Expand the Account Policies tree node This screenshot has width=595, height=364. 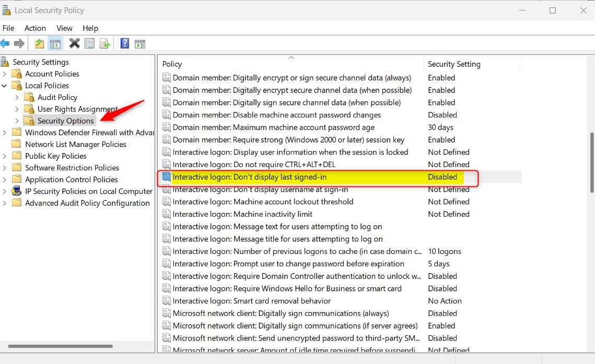(x=5, y=74)
